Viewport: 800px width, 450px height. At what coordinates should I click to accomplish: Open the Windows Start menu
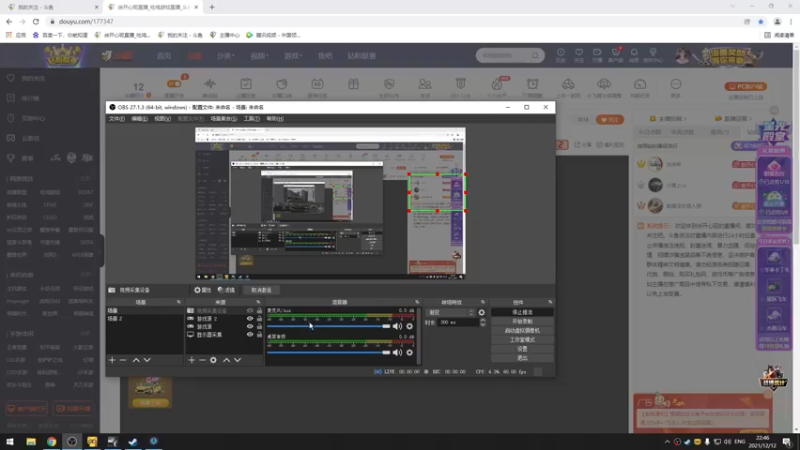coord(10,441)
